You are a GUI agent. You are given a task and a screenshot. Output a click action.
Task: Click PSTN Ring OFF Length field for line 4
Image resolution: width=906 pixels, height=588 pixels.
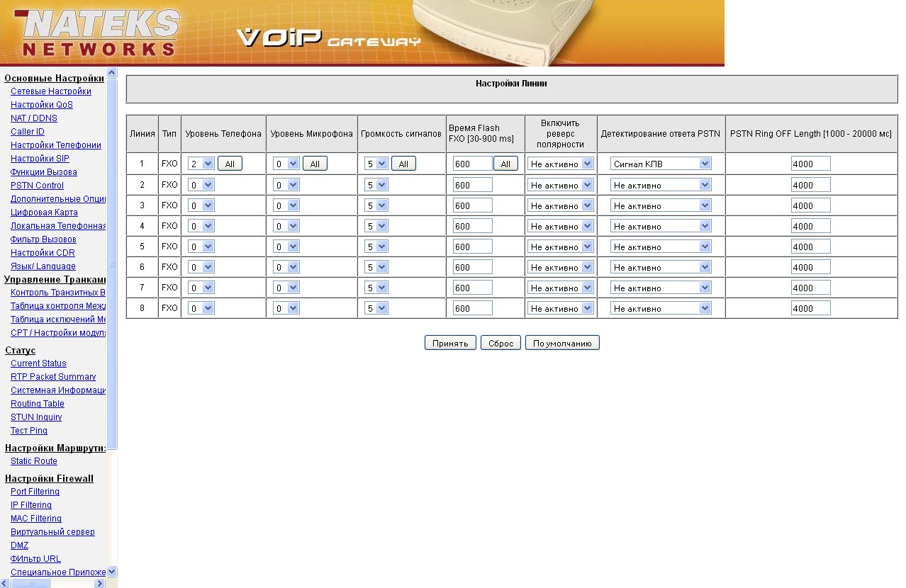pyautogui.click(x=810, y=226)
